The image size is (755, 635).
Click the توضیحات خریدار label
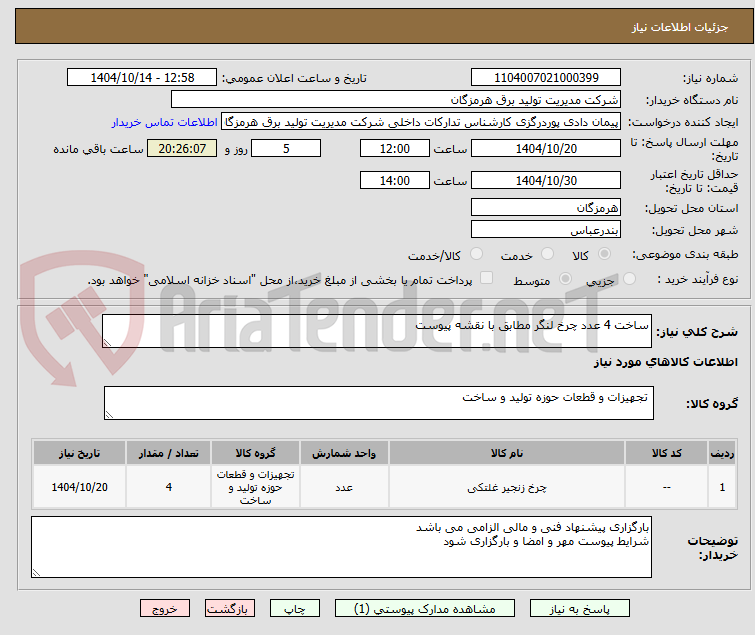coord(713,548)
